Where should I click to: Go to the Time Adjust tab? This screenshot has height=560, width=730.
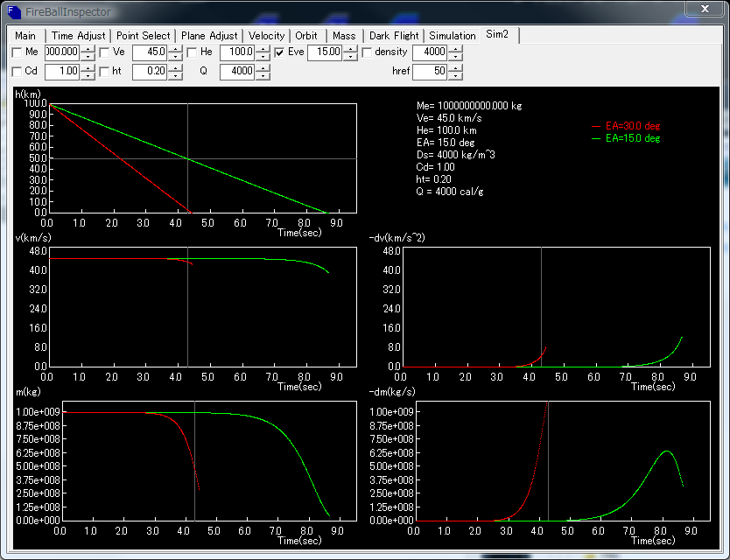pyautogui.click(x=79, y=36)
